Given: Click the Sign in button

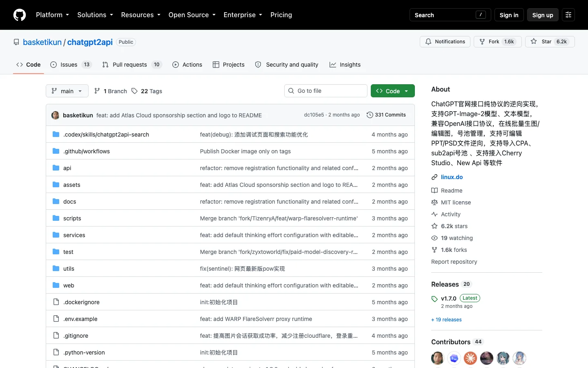Looking at the screenshot, I should click(x=509, y=15).
